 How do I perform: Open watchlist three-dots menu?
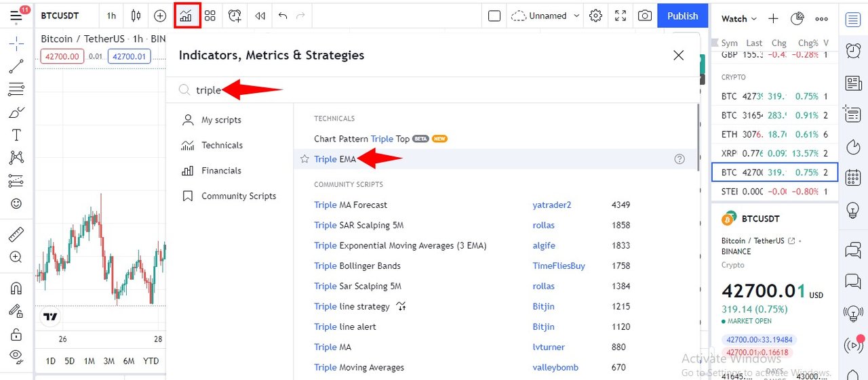point(822,19)
